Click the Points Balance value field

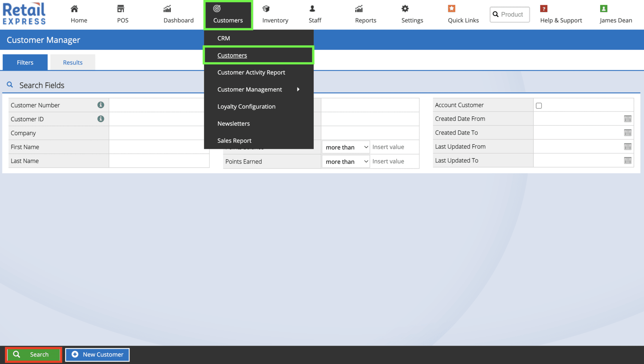(x=394, y=147)
